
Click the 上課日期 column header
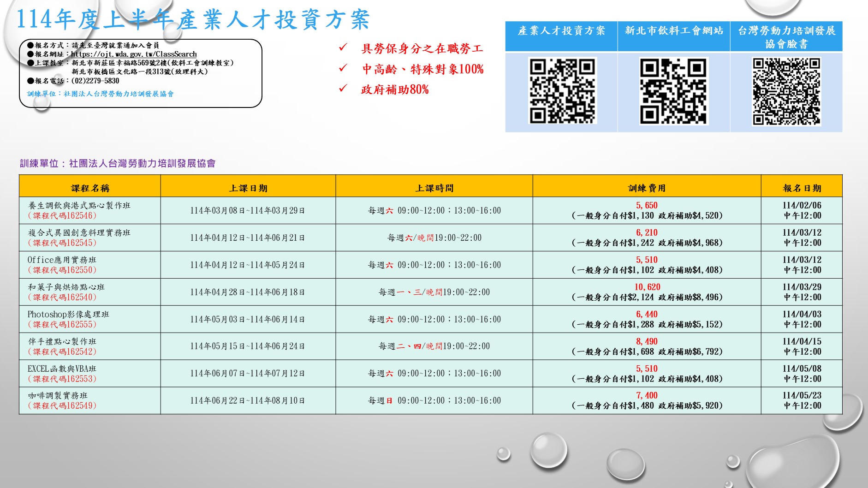point(248,188)
